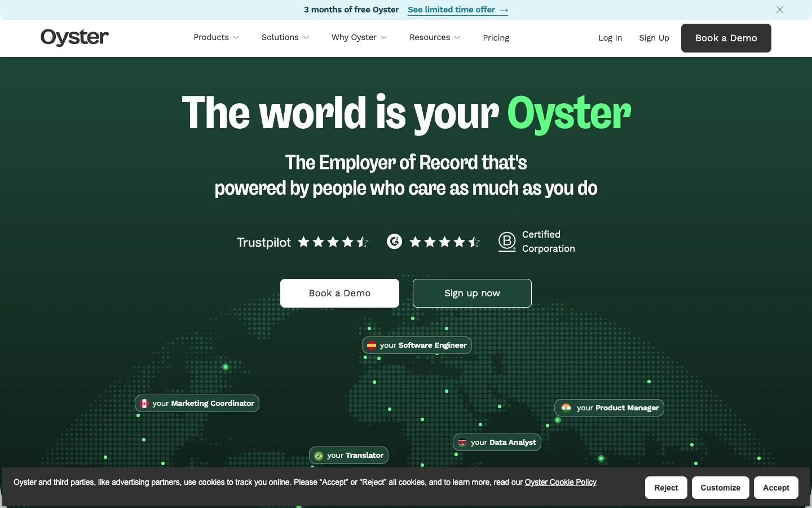Dismiss the 3 months free offer banner

[x=780, y=10]
